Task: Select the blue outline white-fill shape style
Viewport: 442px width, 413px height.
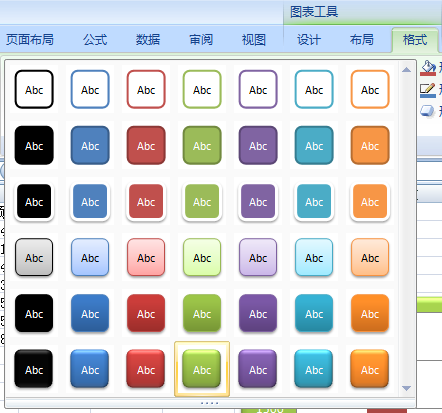Action: (90, 89)
